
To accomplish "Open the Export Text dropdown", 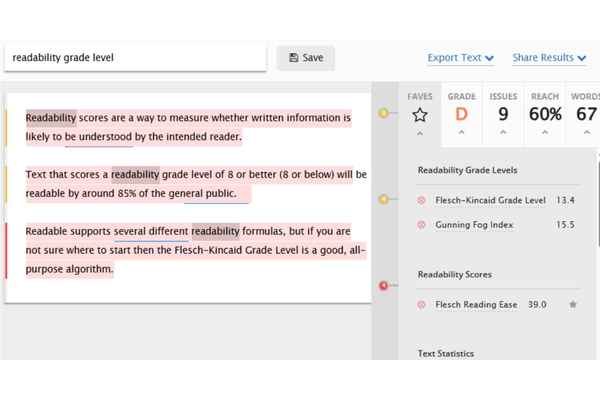I will pyautogui.click(x=460, y=58).
